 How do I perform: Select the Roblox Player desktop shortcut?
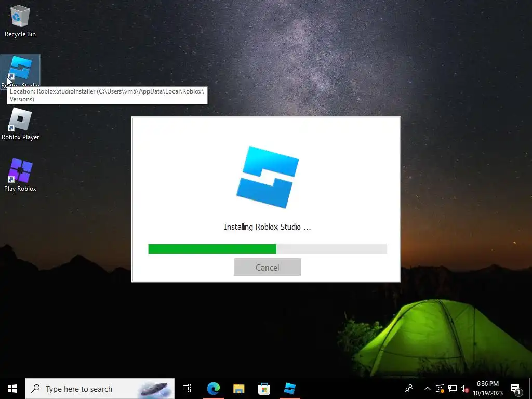tap(20, 124)
